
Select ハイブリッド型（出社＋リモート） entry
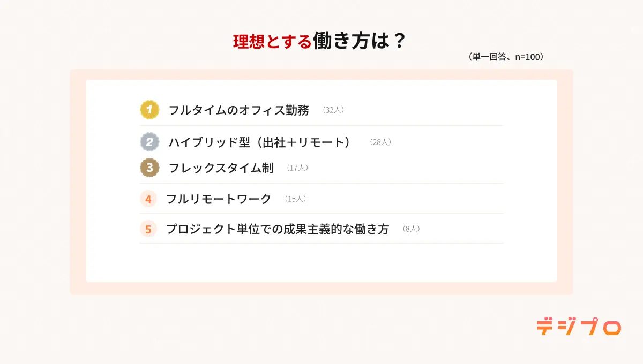point(260,142)
